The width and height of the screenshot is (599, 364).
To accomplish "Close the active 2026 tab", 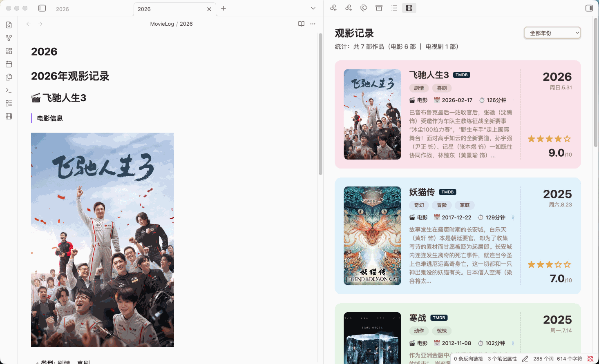I will (x=209, y=9).
